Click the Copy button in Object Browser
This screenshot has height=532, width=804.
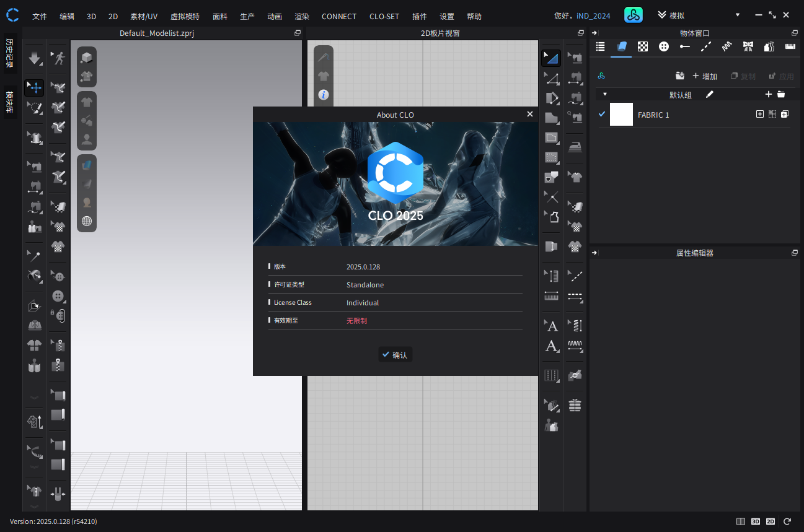coord(743,76)
